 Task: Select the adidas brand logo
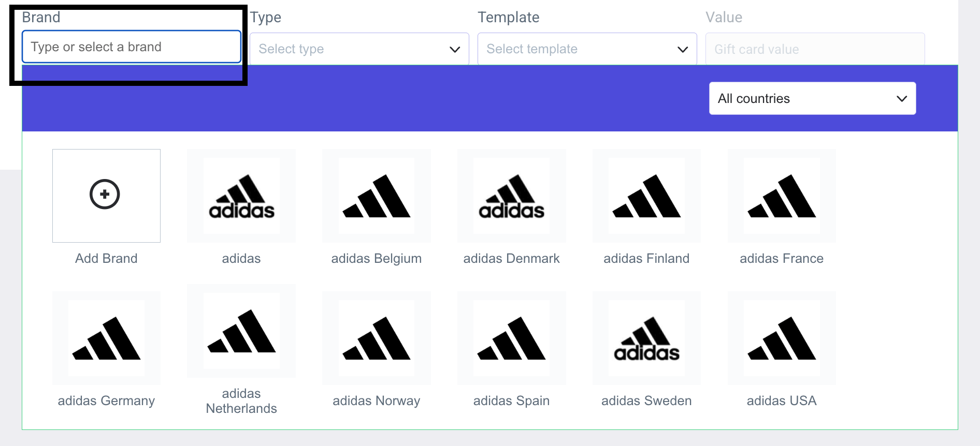tap(241, 196)
